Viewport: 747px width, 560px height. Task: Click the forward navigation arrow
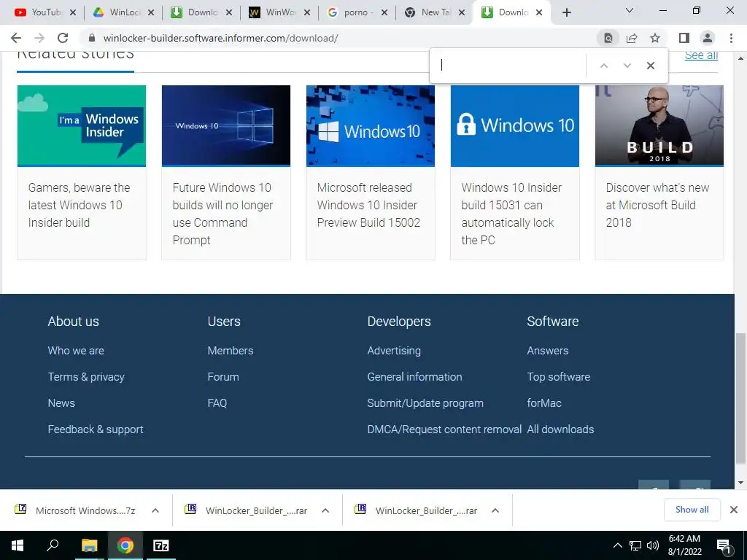(39, 38)
